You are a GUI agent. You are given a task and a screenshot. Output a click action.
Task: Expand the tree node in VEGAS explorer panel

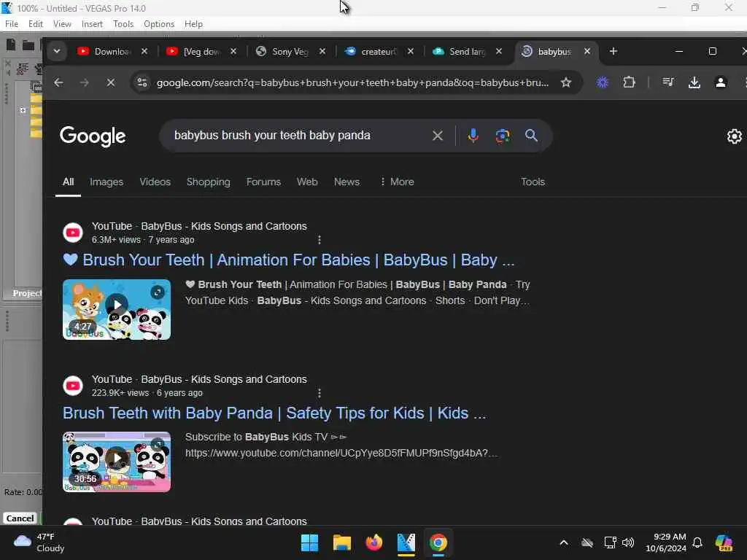pyautogui.click(x=23, y=110)
